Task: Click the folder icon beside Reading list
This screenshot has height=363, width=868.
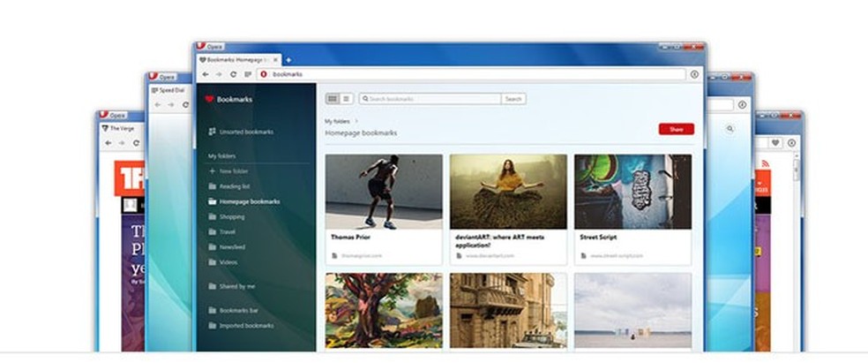Action: [212, 186]
